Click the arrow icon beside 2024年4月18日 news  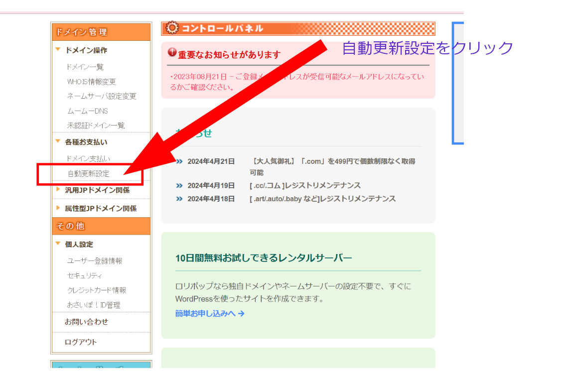tap(179, 198)
